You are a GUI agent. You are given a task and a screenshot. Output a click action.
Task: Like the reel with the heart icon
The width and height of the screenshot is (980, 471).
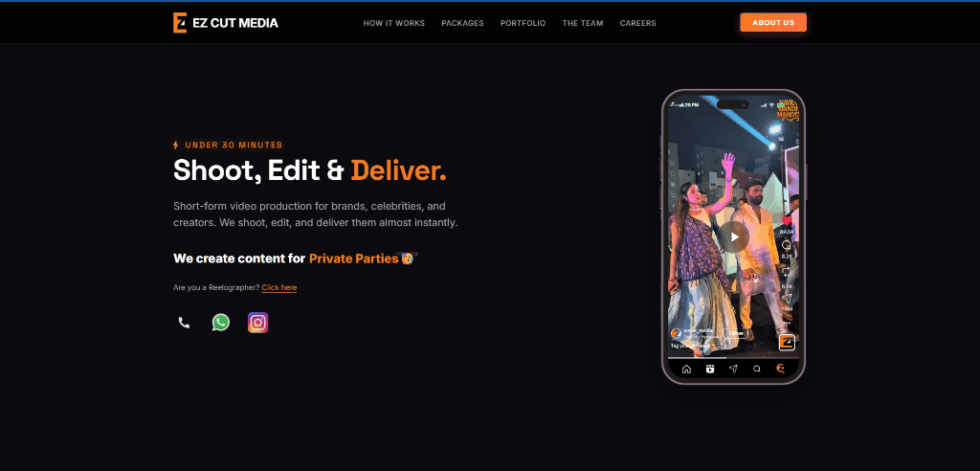click(787, 221)
